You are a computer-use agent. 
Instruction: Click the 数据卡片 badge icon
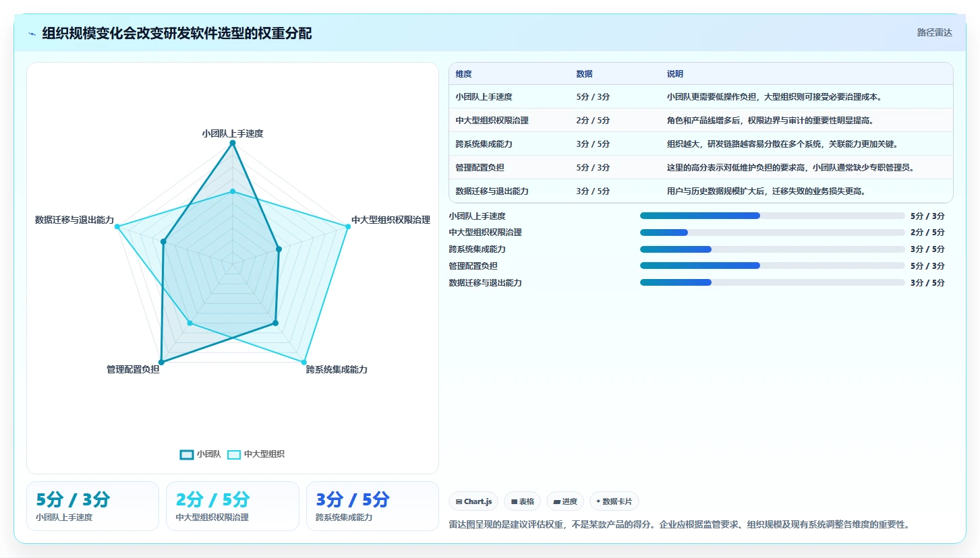click(598, 501)
